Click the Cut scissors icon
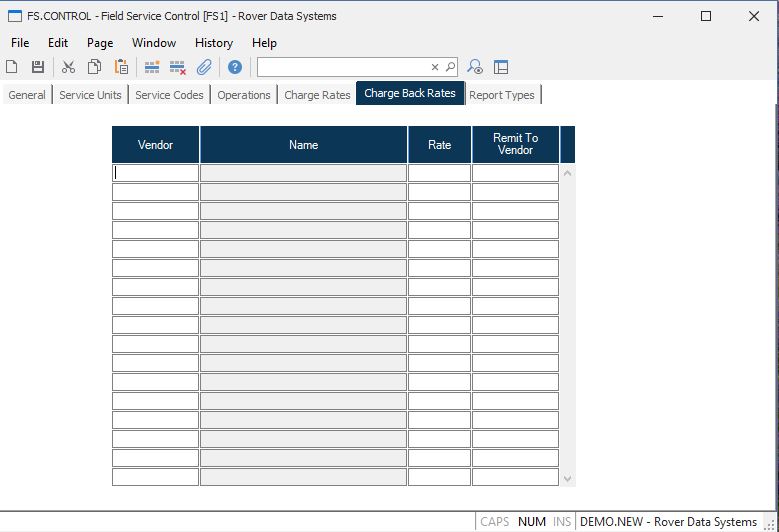This screenshot has width=779, height=532. [x=68, y=67]
